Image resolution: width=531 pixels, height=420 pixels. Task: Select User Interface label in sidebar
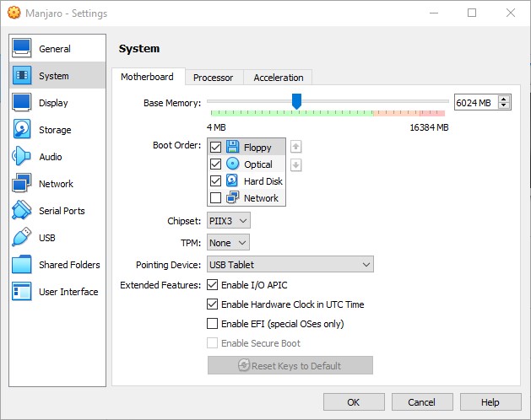pyautogui.click(x=68, y=292)
